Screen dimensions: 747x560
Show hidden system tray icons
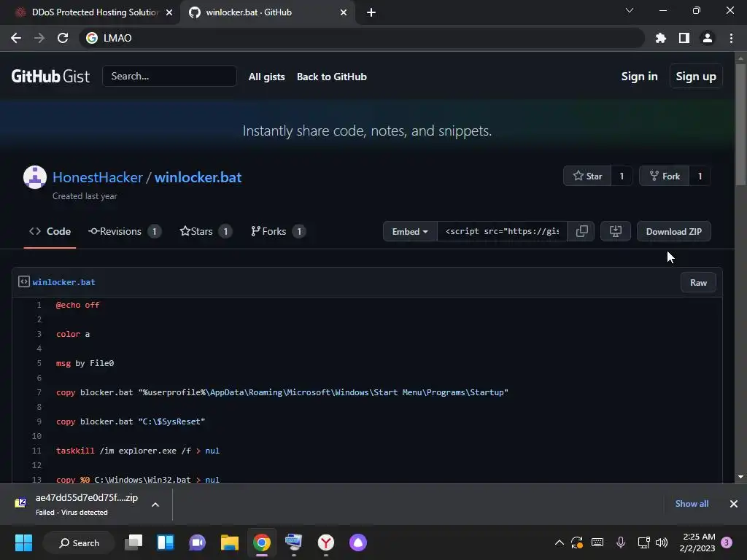click(x=560, y=542)
